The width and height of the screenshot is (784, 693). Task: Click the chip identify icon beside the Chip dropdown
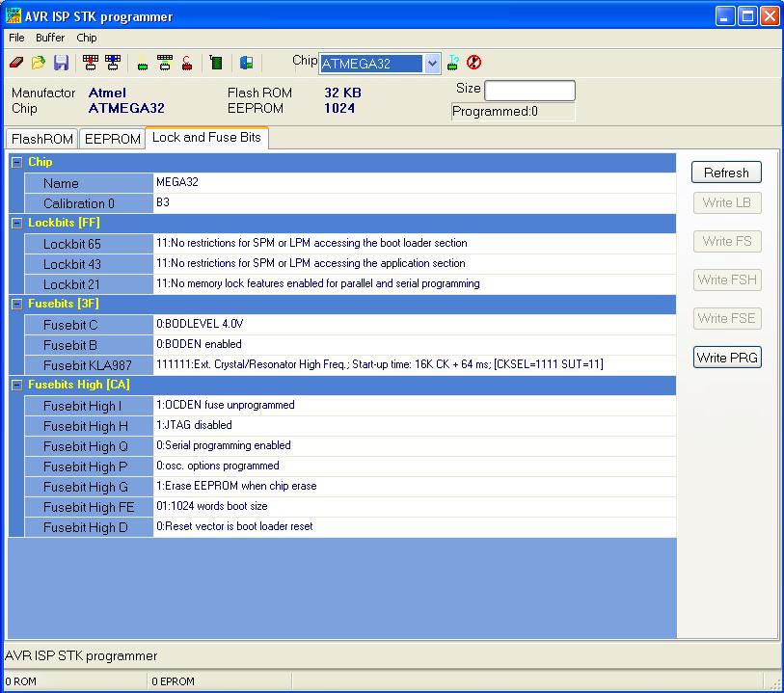tap(452, 63)
